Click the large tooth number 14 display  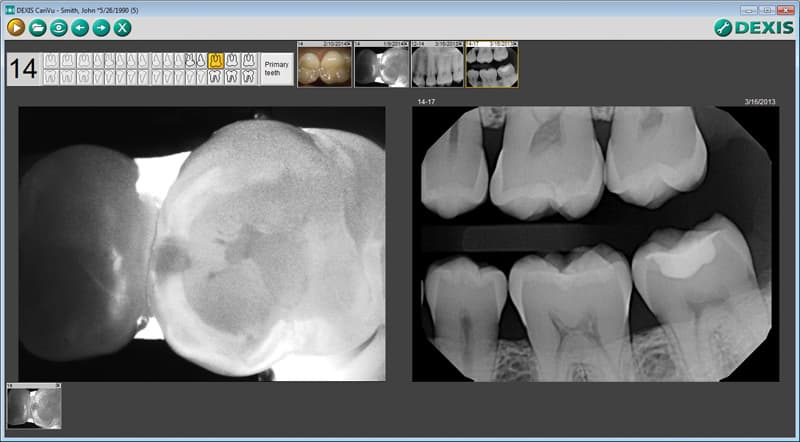(23, 69)
